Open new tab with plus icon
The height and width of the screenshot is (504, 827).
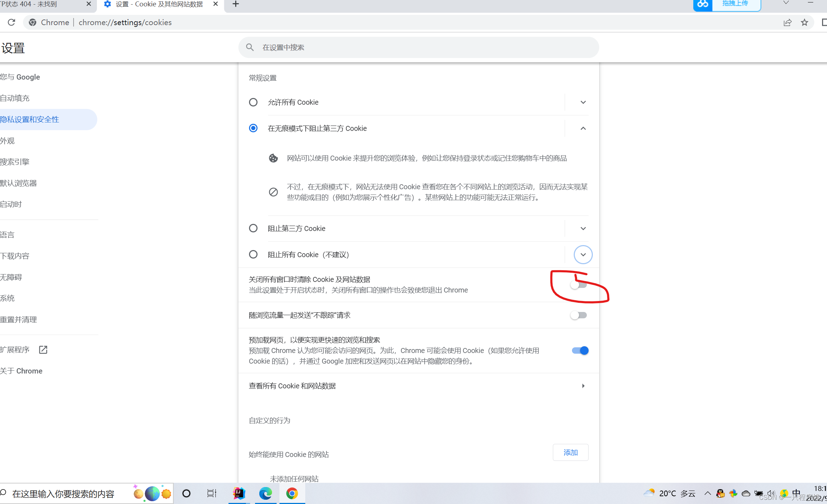click(236, 4)
